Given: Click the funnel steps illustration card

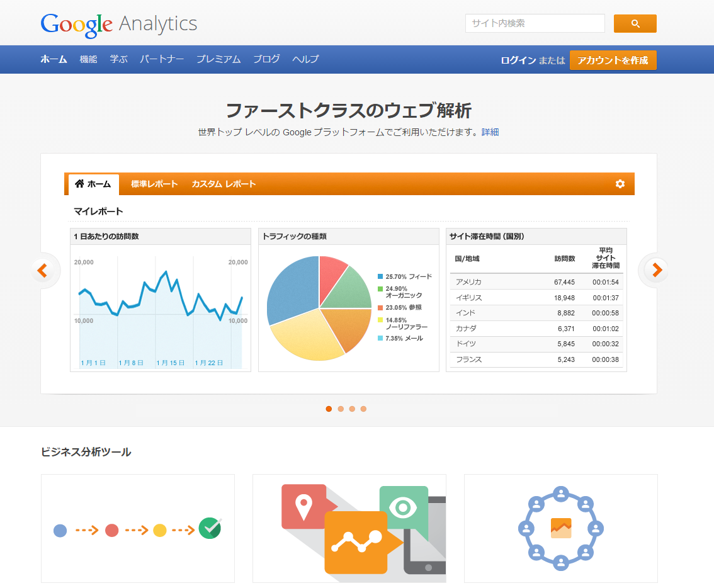Looking at the screenshot, I should pos(137,528).
